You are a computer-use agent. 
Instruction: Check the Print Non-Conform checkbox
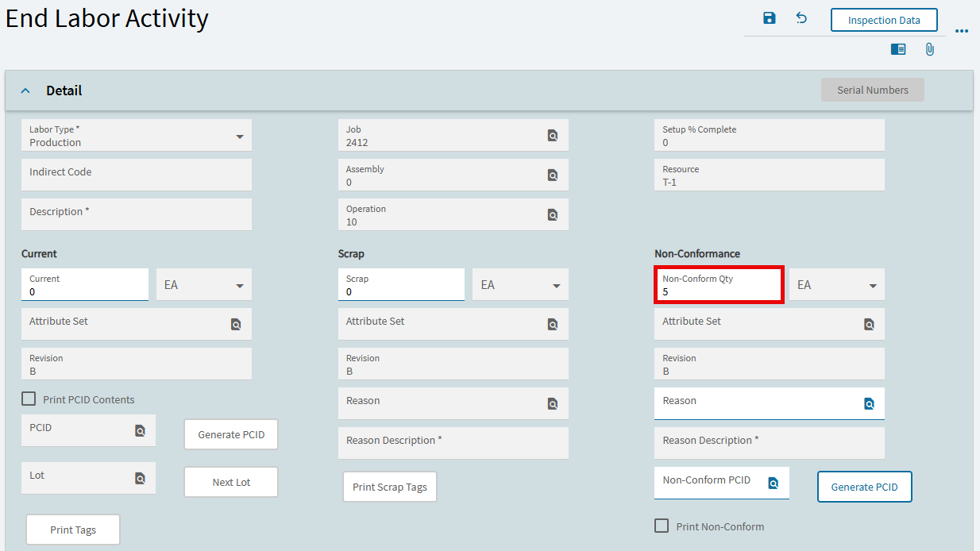pos(662,526)
